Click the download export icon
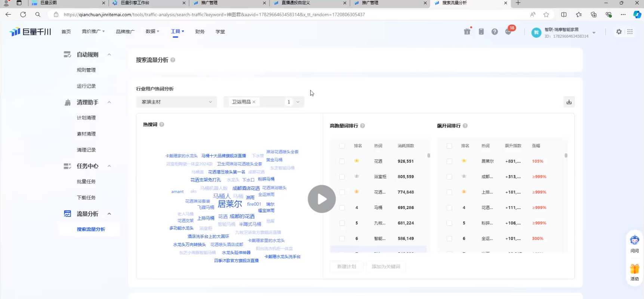 569,102
